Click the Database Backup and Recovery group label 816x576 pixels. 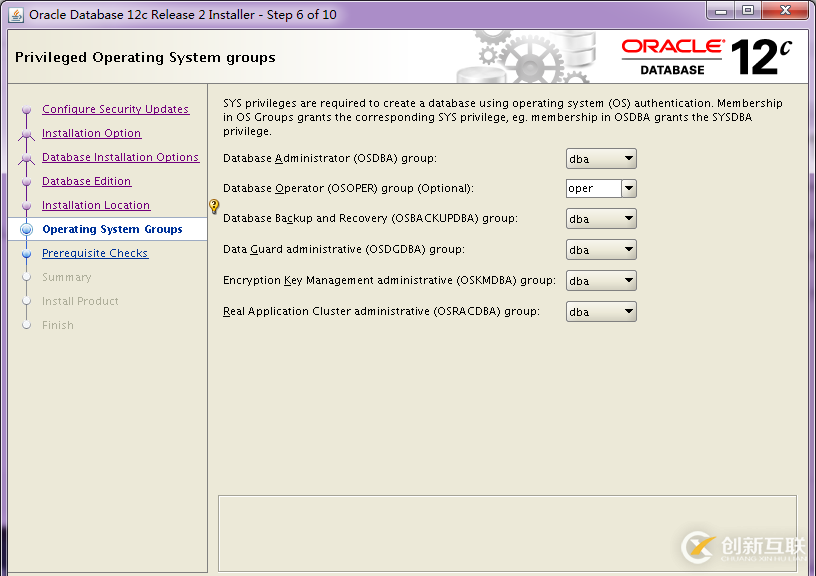(370, 219)
